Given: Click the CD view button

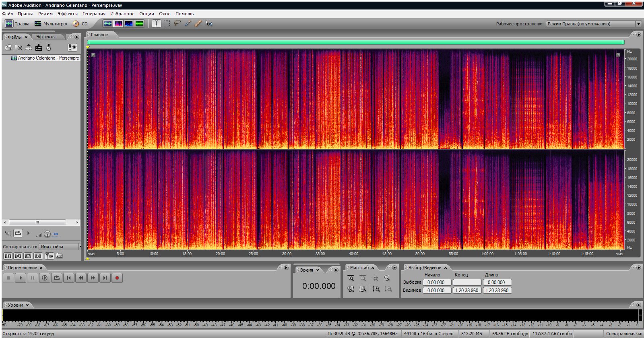Looking at the screenshot, I should pos(80,24).
